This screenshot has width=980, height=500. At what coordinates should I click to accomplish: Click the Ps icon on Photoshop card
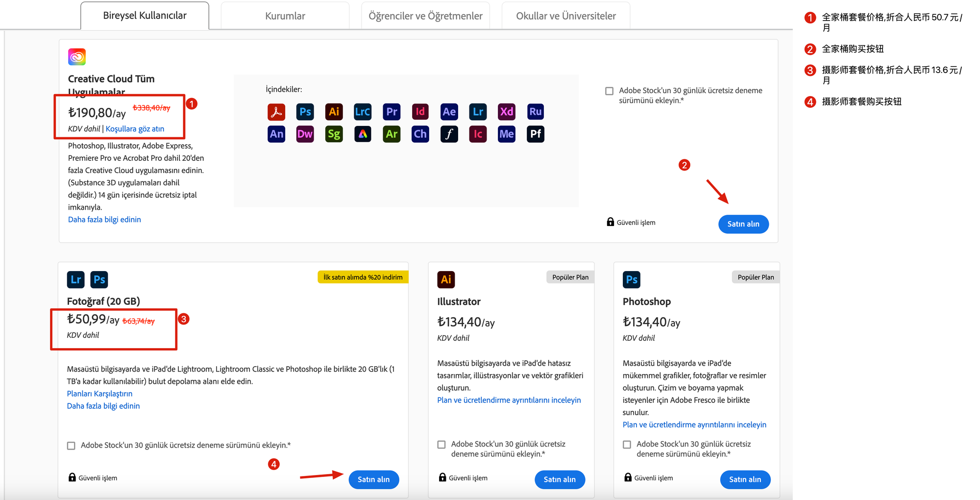click(632, 279)
